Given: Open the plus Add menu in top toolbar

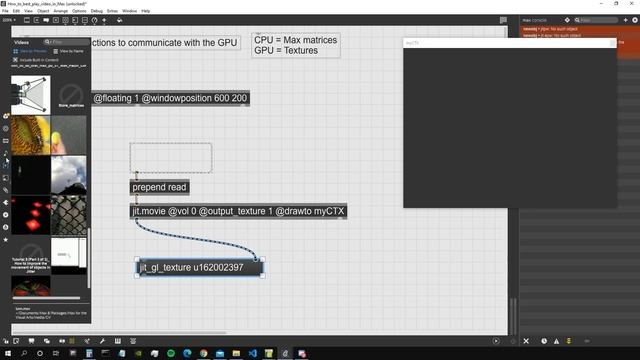Looking at the screenshot, I should coord(104,20).
